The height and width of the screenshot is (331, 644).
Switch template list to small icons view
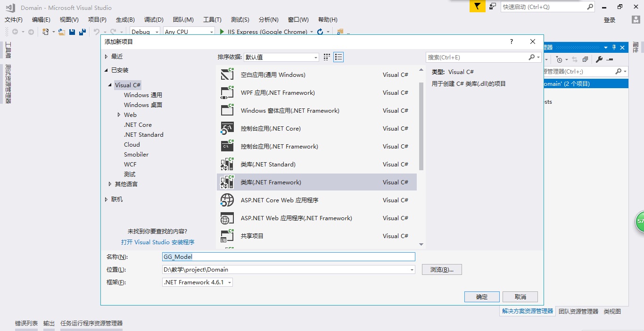[x=327, y=57]
